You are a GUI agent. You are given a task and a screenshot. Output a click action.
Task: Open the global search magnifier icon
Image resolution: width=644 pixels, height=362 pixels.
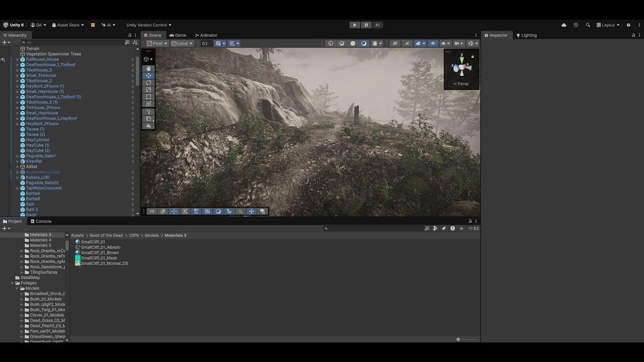588,25
